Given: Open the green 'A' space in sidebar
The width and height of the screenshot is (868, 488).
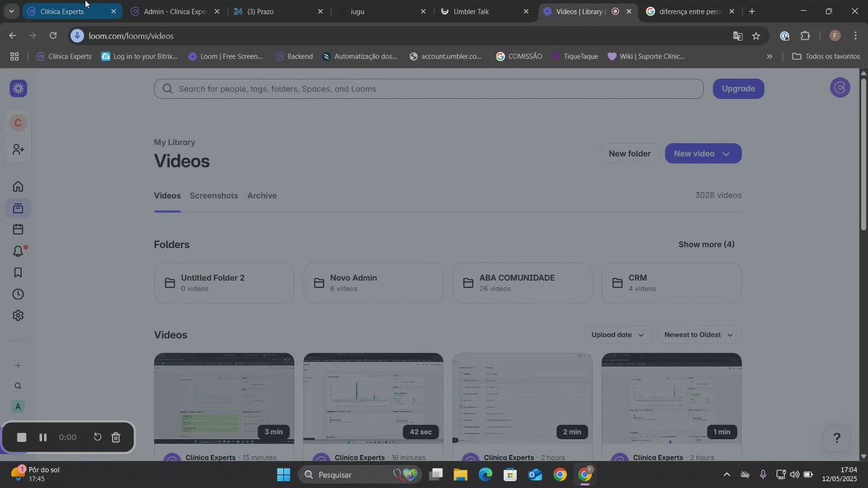Looking at the screenshot, I should click(x=18, y=407).
